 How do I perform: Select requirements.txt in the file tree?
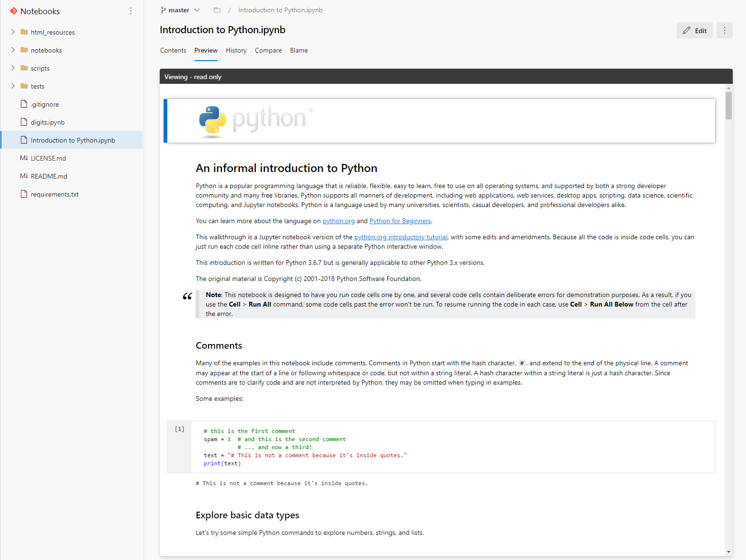pos(72,194)
